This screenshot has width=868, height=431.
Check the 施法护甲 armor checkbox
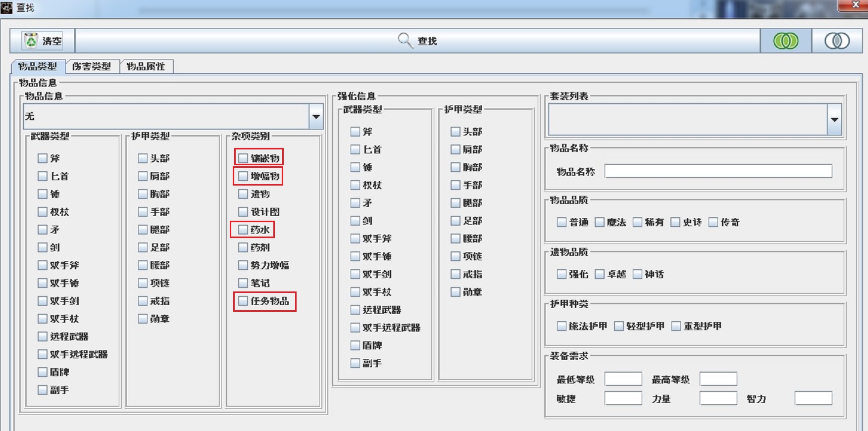click(562, 326)
